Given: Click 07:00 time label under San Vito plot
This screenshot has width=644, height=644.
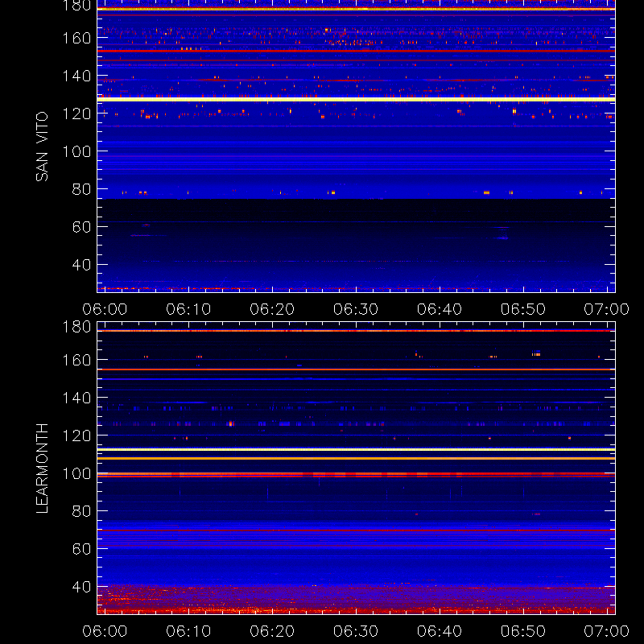Looking at the screenshot, I should [x=607, y=309].
